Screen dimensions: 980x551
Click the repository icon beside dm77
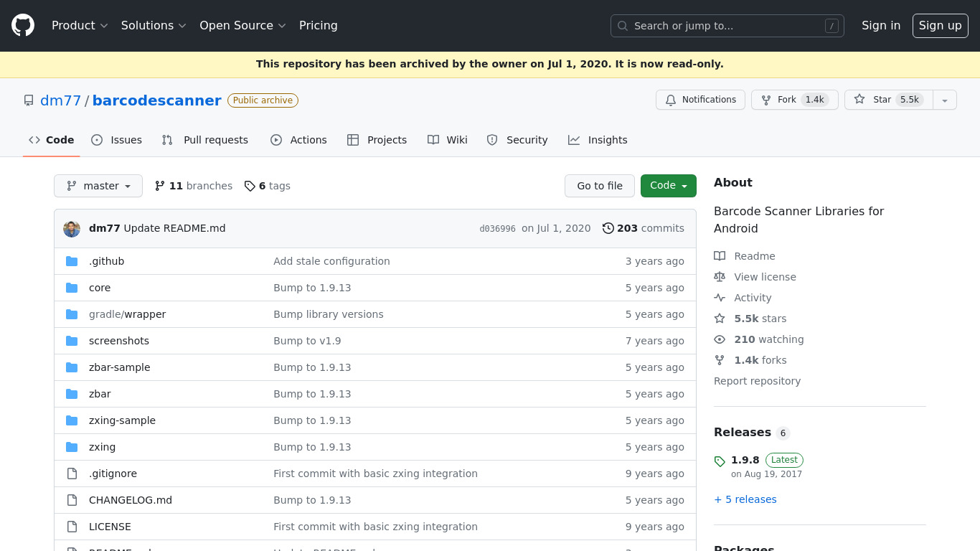tap(29, 100)
